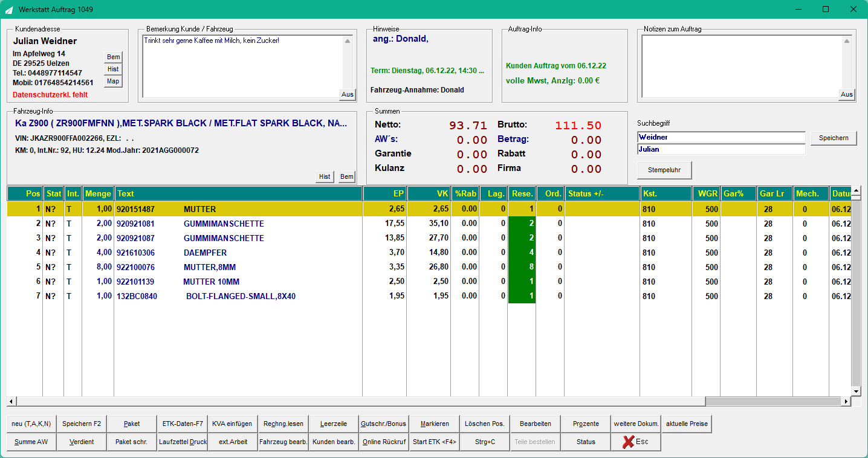Click the Ka Z900 vehicle description text
Viewport: 868px width, 458px height.
181,123
